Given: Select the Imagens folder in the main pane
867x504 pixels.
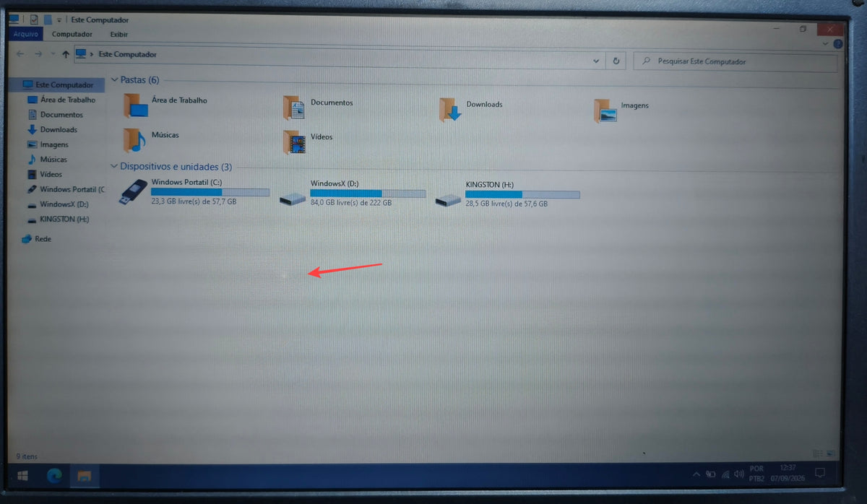Looking at the screenshot, I should [621, 110].
